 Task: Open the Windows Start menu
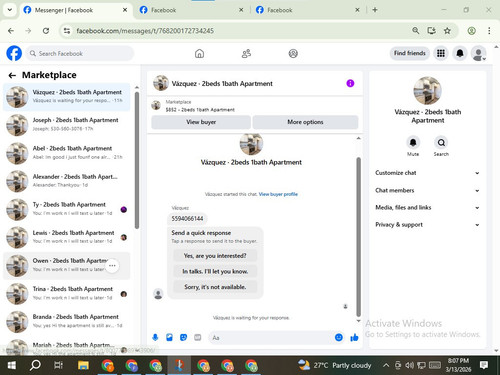click(x=12, y=365)
